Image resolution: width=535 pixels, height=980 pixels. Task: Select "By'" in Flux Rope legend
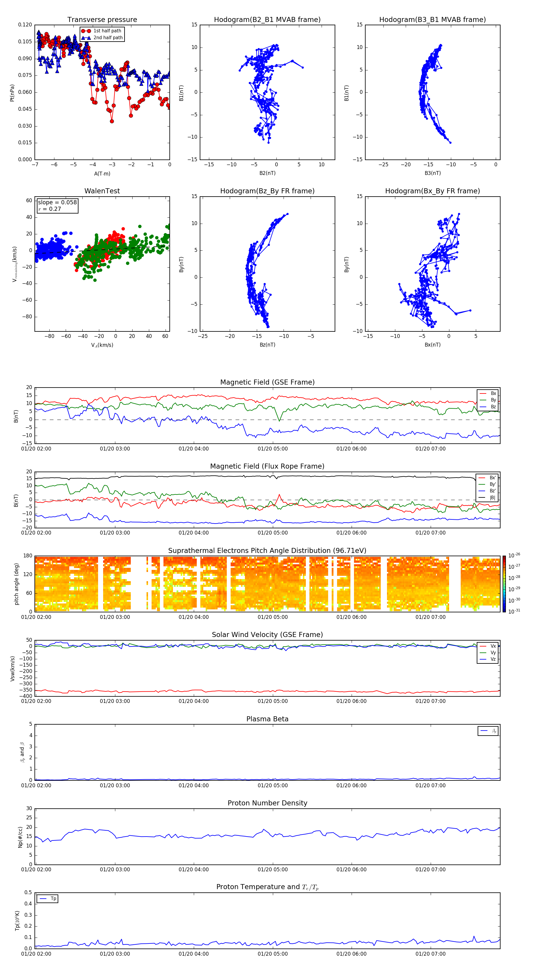(x=487, y=484)
